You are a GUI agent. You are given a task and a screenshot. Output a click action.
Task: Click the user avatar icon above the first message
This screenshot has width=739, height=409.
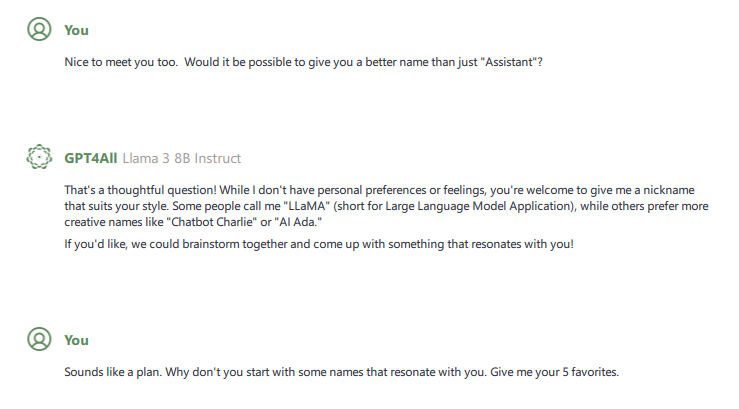39,30
